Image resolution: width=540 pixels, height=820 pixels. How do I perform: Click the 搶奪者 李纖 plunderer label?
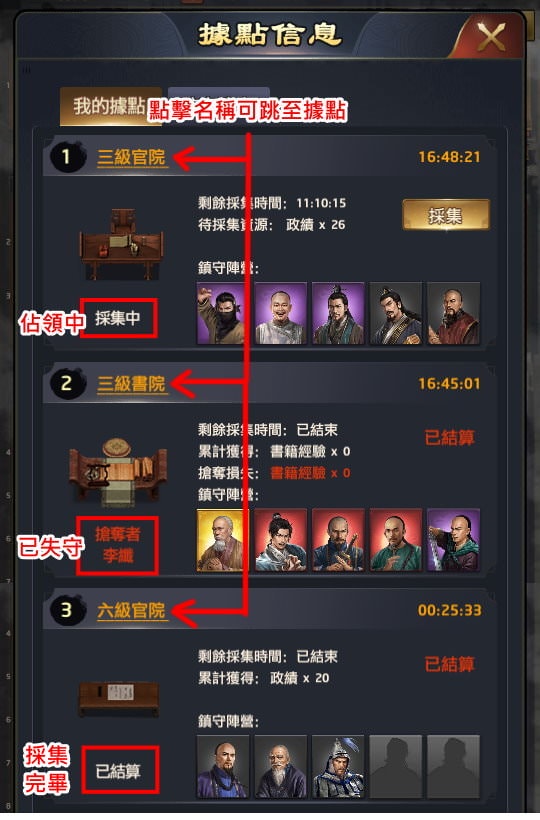point(118,545)
